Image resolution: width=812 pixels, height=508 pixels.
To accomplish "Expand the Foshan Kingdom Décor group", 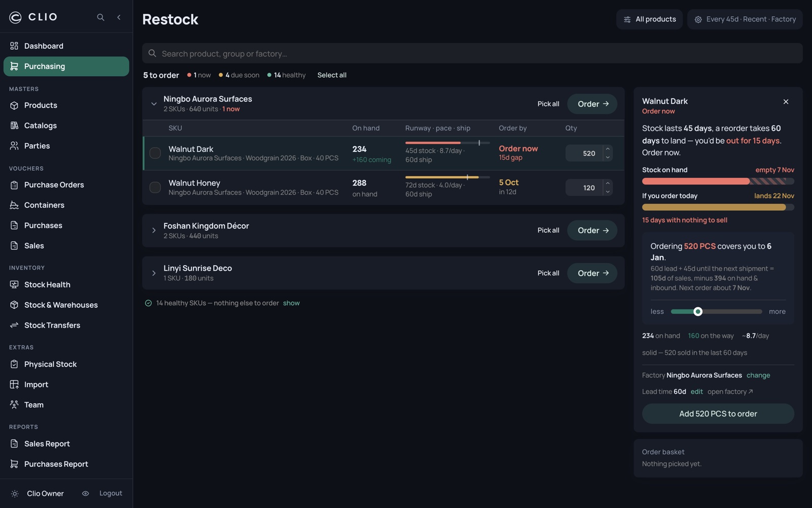I will pyautogui.click(x=154, y=231).
